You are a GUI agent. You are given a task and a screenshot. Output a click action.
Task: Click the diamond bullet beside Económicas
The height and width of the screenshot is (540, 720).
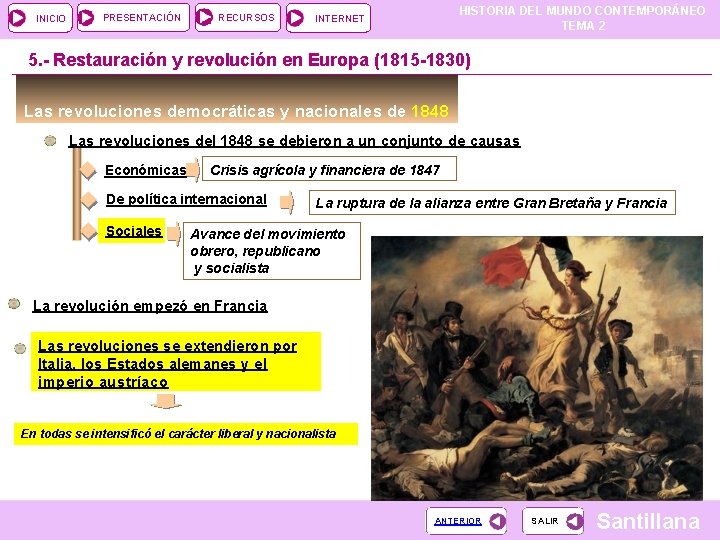point(88,170)
